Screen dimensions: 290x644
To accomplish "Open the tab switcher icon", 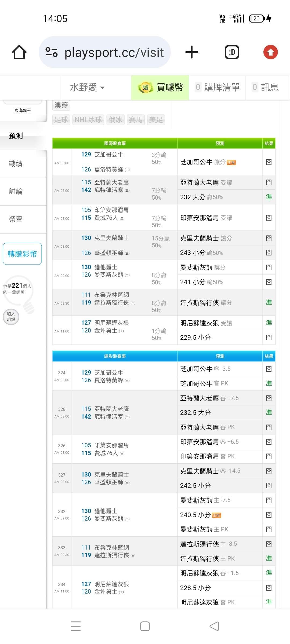I will [232, 52].
